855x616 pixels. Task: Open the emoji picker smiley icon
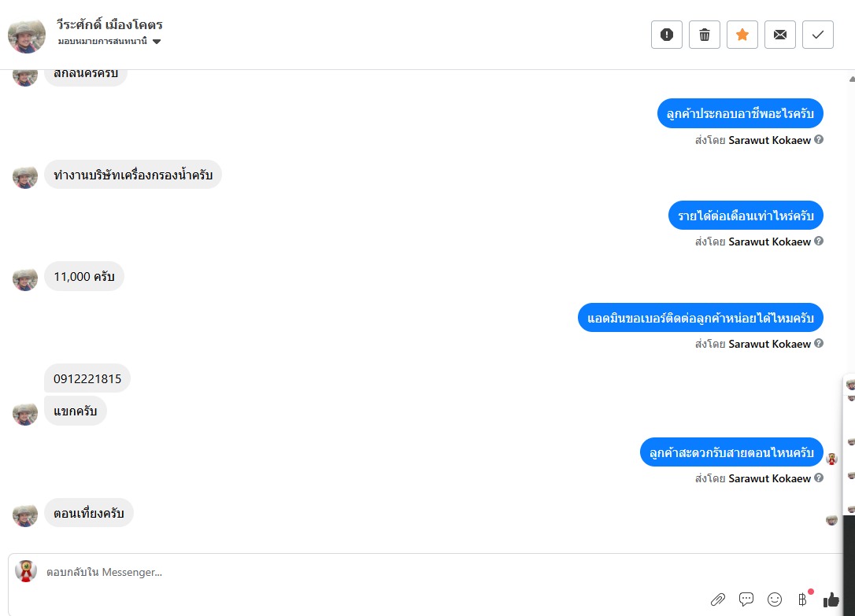pyautogui.click(x=774, y=599)
